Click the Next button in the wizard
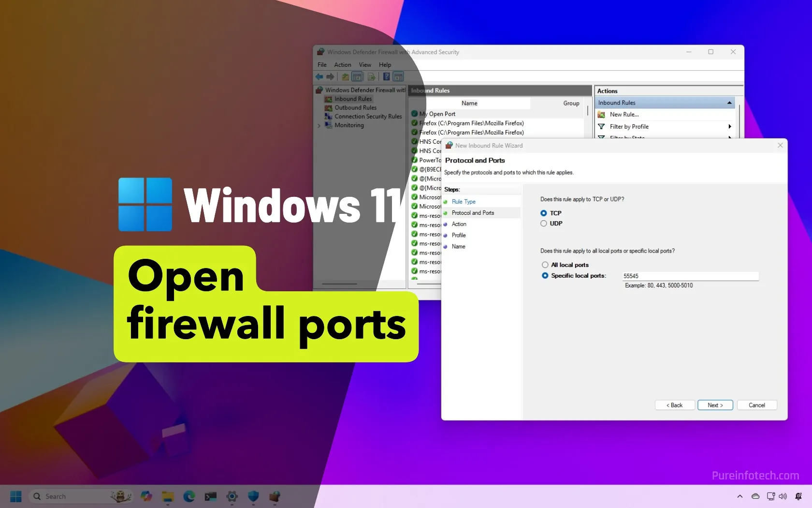812x508 pixels. 715,405
